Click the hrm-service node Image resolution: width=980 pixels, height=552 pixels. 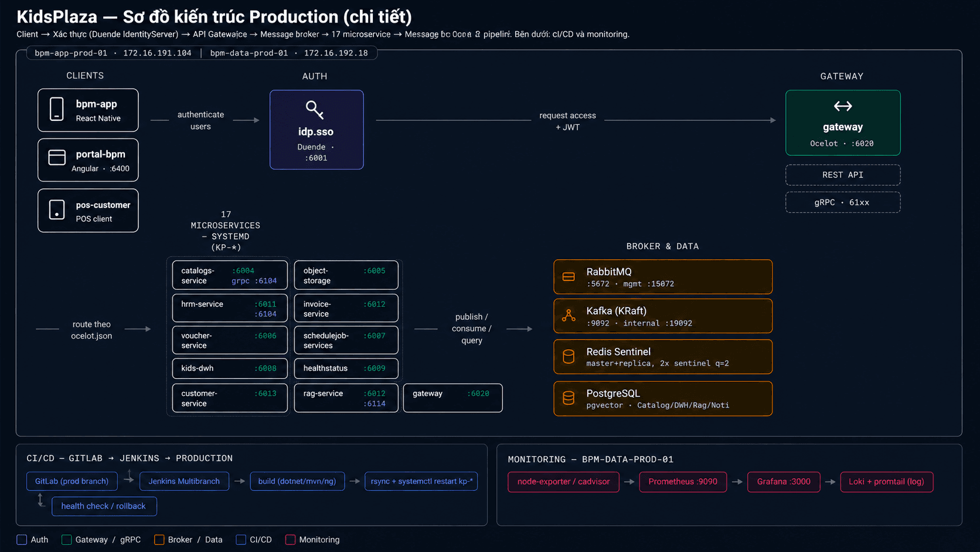230,308
